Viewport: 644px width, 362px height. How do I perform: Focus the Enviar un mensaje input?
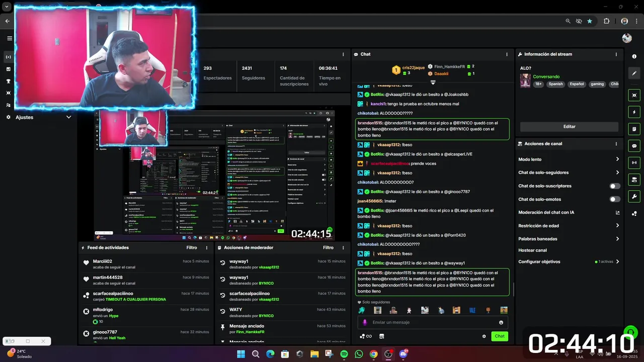433,322
